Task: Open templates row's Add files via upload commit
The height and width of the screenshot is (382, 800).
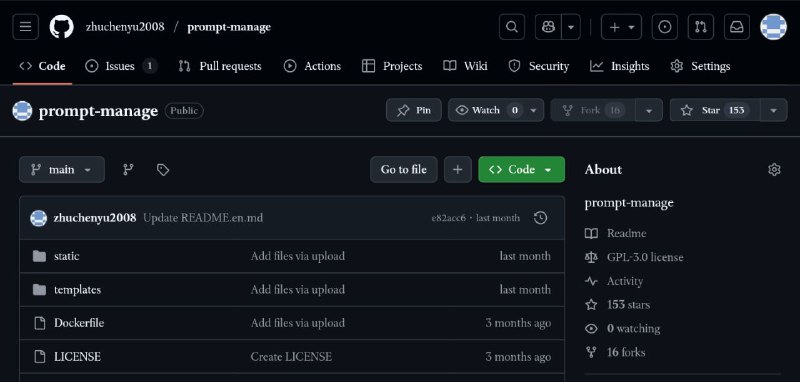Action: (x=297, y=289)
